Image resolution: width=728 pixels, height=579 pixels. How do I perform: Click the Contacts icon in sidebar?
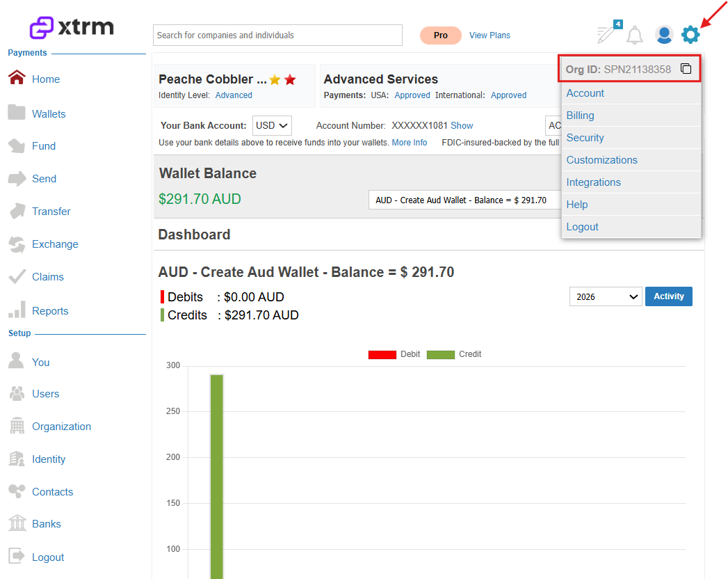[x=17, y=491]
